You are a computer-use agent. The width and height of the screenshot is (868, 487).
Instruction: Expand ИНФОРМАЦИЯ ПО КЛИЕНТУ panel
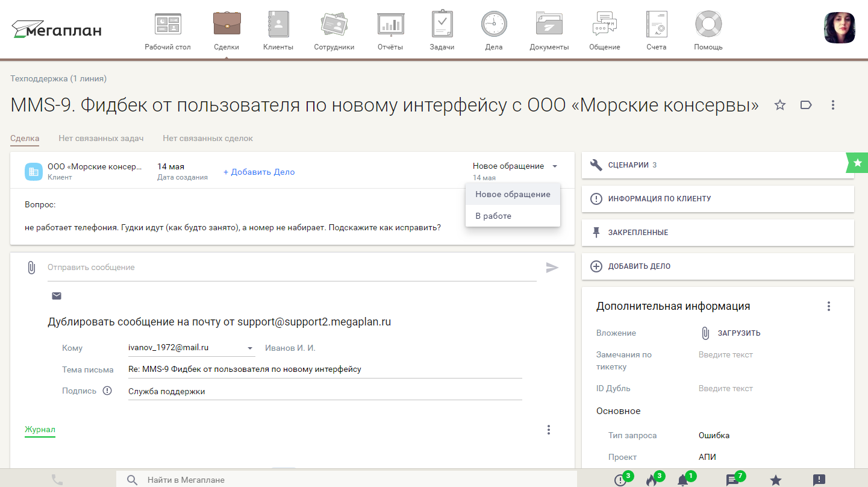(718, 199)
